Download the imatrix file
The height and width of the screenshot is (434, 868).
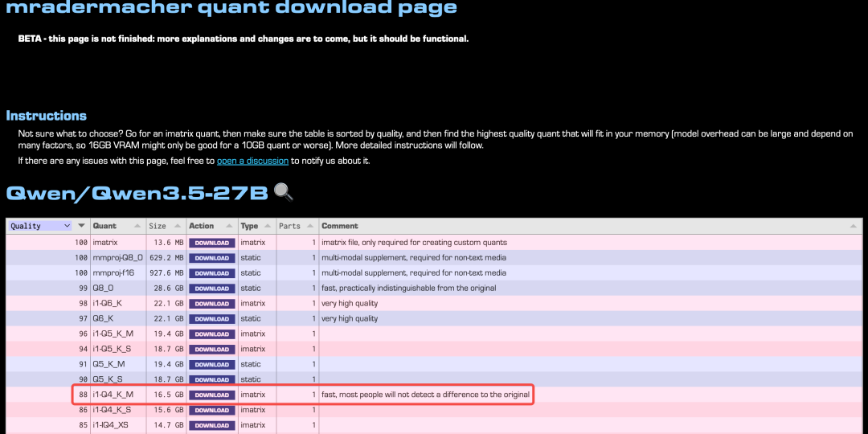pos(212,243)
